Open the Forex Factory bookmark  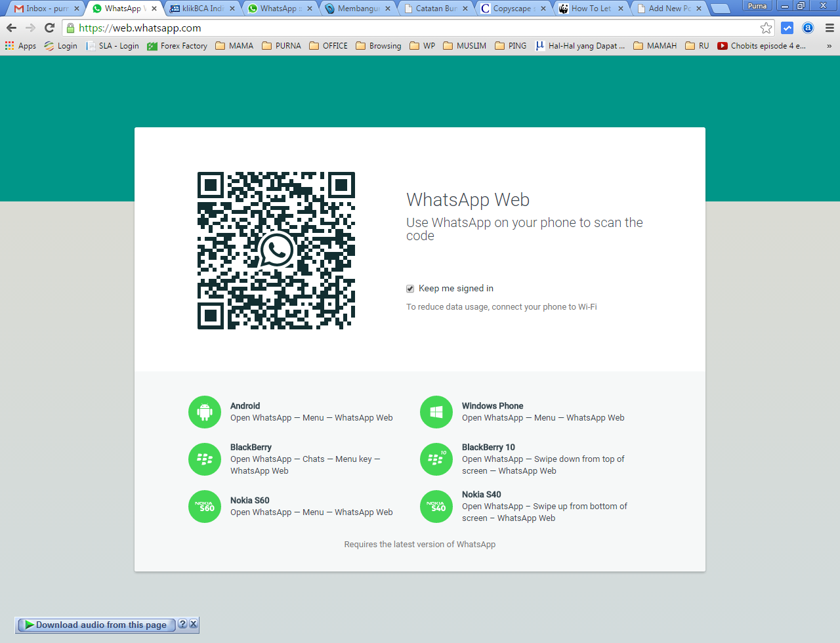point(177,46)
